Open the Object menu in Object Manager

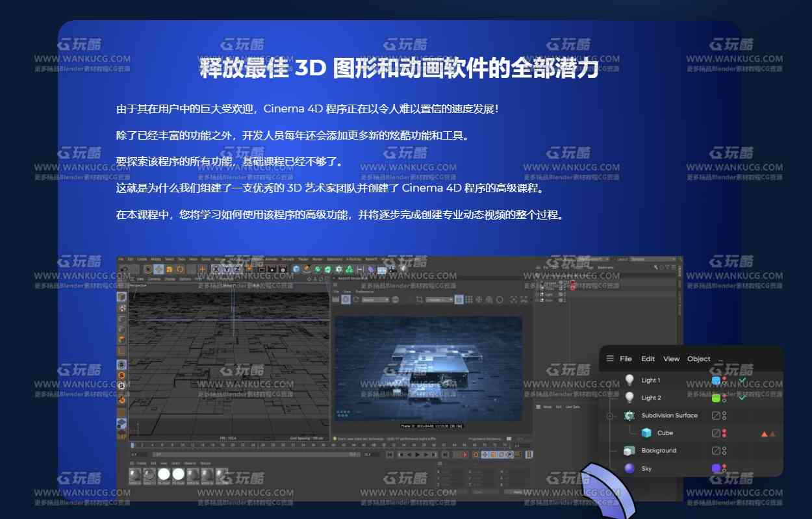(699, 359)
